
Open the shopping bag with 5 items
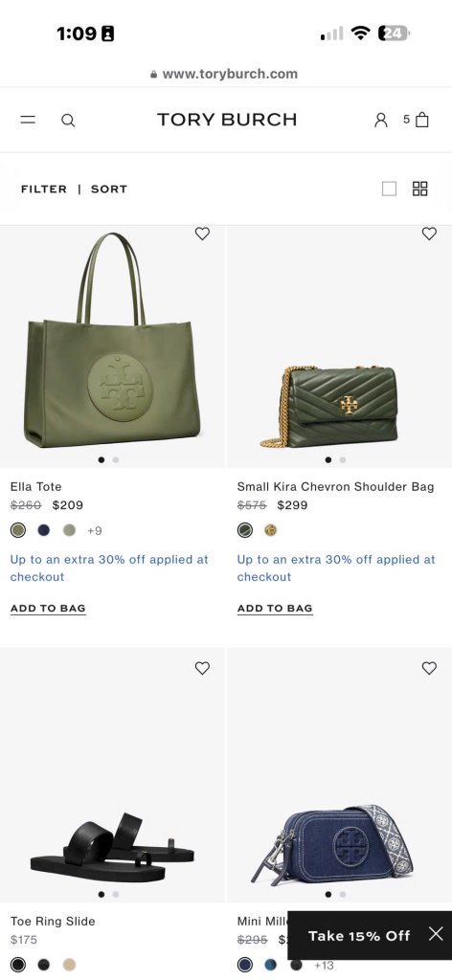(x=417, y=120)
